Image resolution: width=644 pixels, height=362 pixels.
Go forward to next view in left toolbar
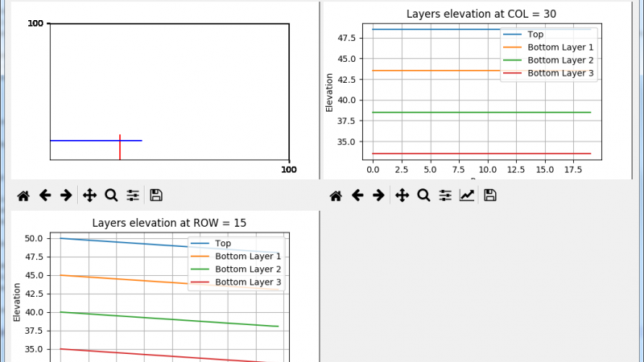click(66, 195)
